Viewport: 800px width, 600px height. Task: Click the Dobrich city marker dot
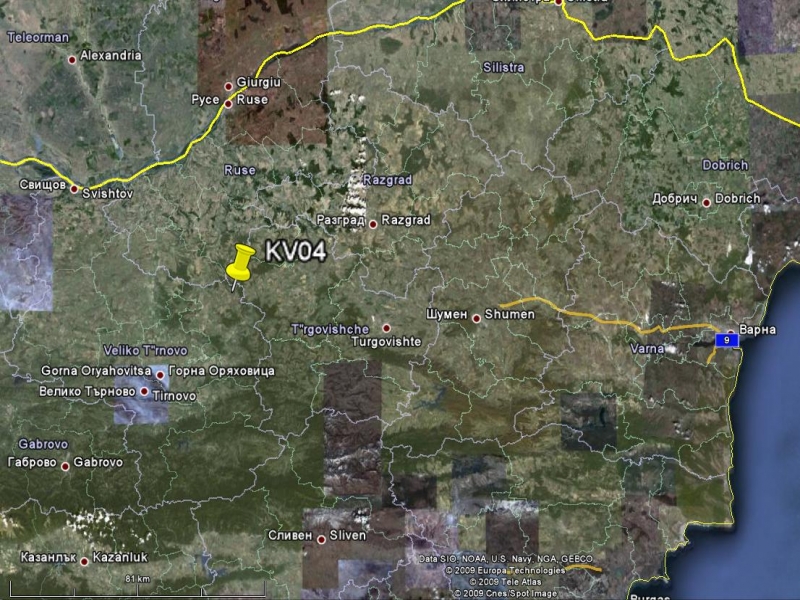[707, 203]
